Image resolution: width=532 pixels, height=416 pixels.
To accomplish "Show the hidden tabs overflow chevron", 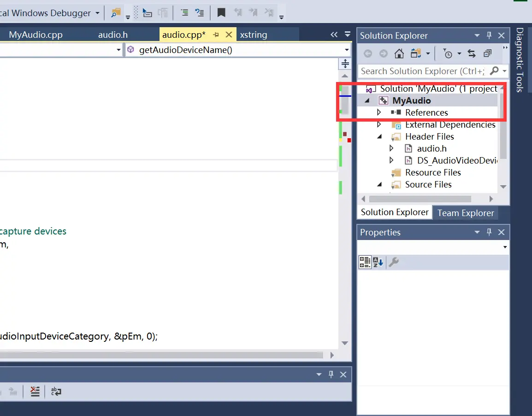I will pyautogui.click(x=334, y=35).
